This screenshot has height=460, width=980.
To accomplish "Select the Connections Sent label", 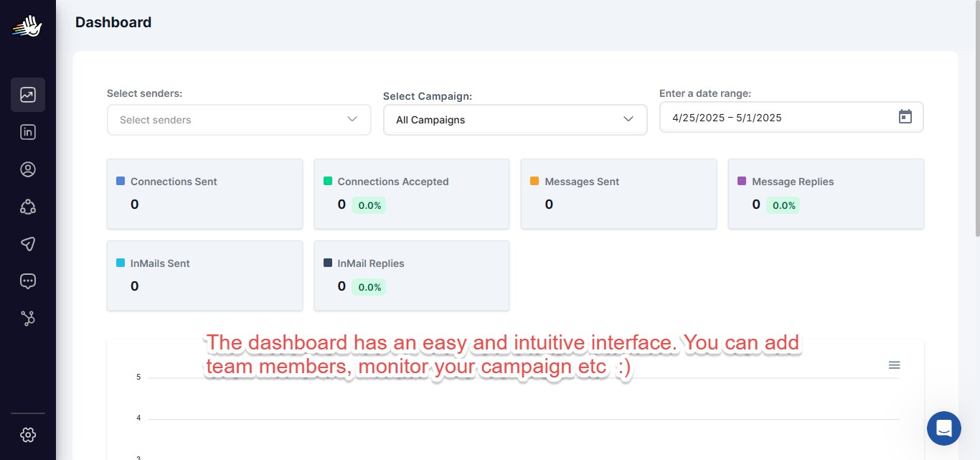I will pyautogui.click(x=174, y=182).
